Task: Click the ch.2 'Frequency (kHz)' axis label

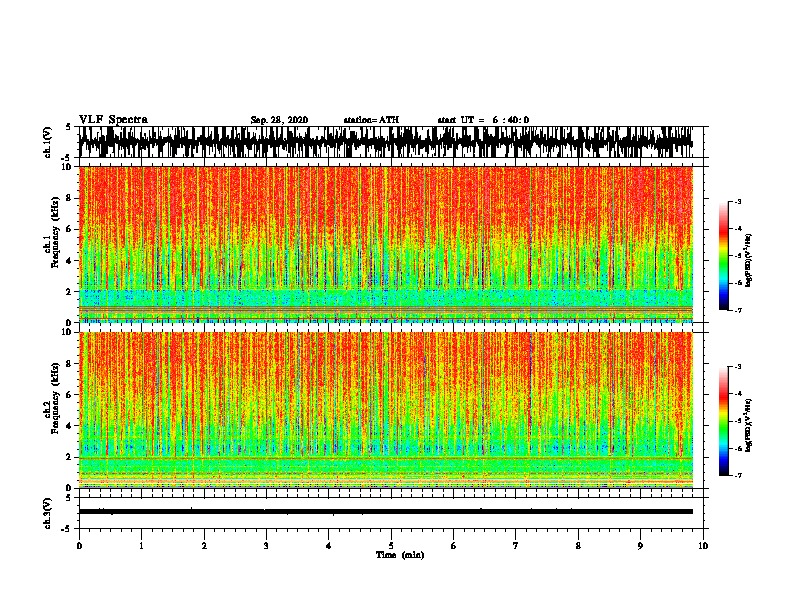Action: click(x=55, y=398)
